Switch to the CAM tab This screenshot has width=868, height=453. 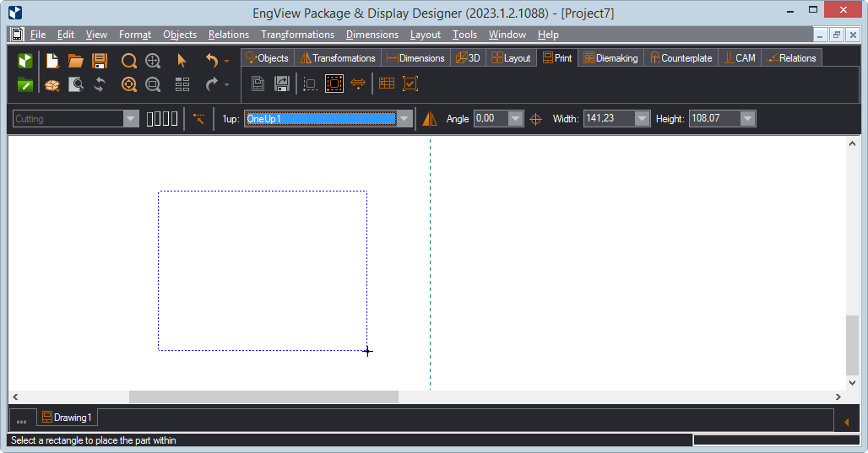pos(740,58)
